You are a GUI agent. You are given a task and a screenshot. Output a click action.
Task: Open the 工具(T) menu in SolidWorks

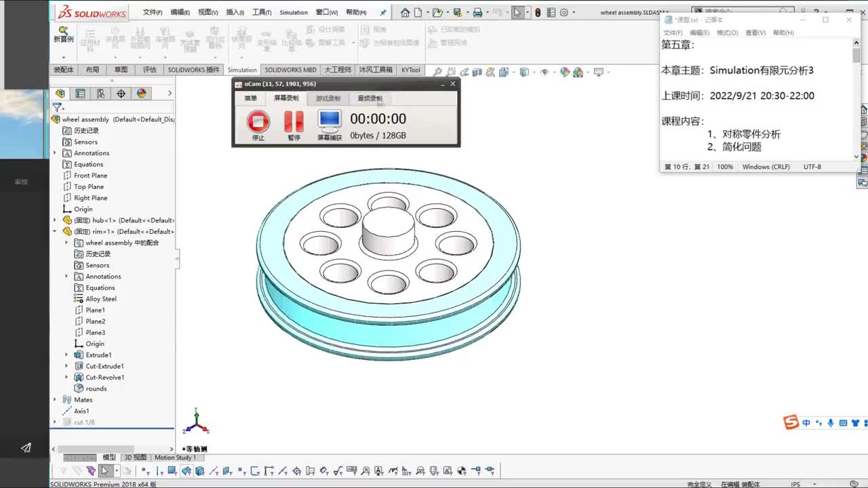pyautogui.click(x=262, y=12)
